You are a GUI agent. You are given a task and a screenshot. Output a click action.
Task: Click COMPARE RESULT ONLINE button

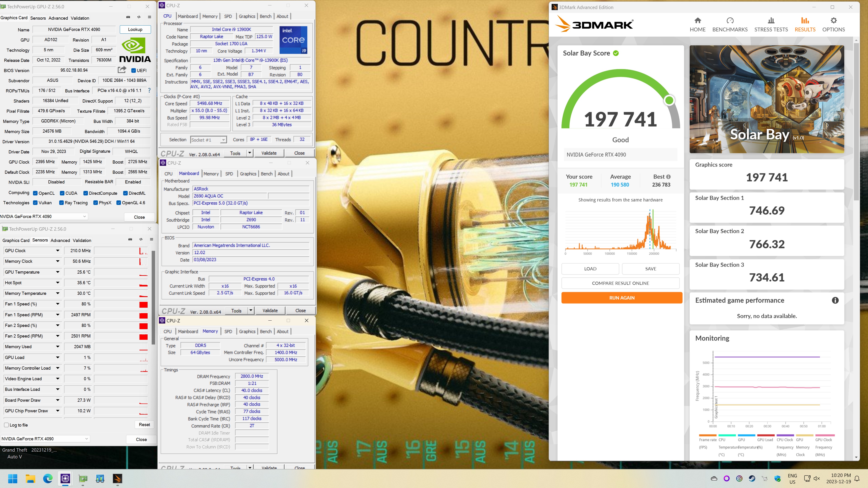coord(620,283)
